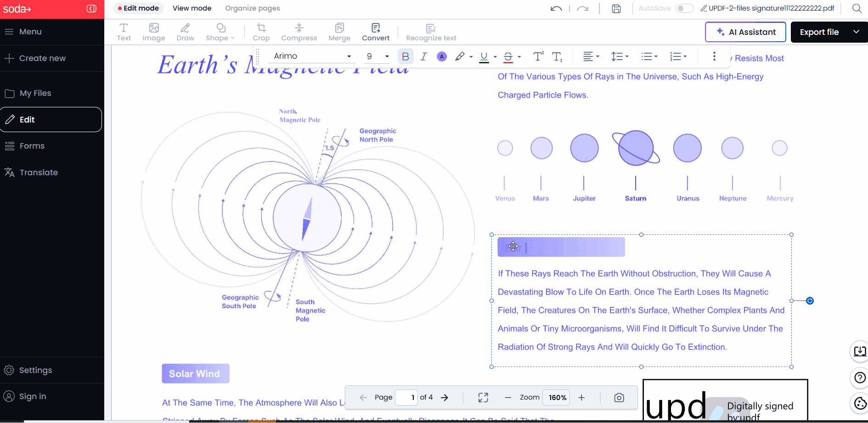Save the document

point(616,8)
